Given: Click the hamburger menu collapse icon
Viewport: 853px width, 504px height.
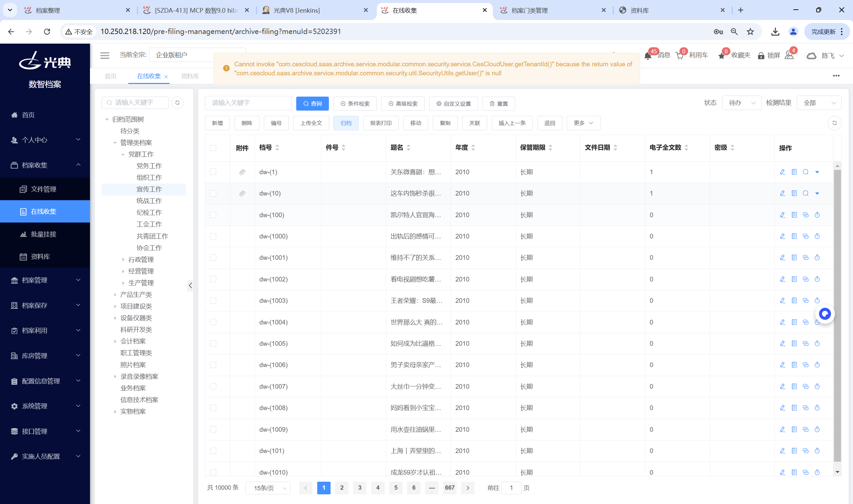Looking at the screenshot, I should click(x=105, y=55).
